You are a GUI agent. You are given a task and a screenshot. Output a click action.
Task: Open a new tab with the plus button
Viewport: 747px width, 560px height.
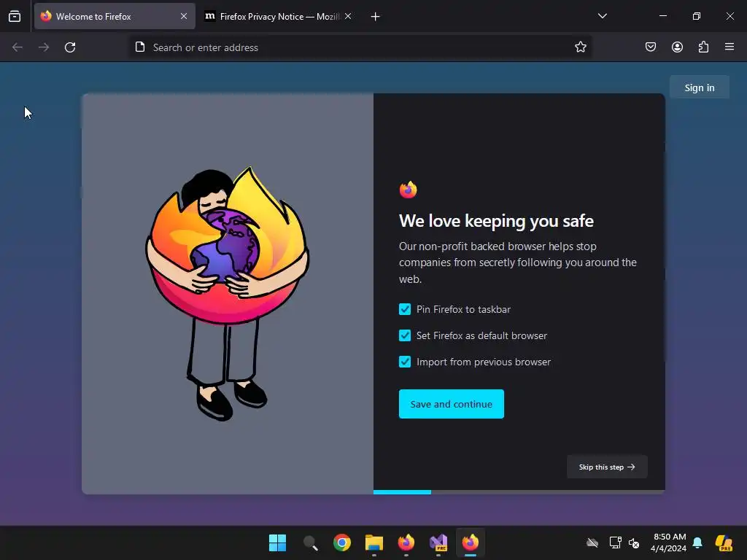(376, 17)
